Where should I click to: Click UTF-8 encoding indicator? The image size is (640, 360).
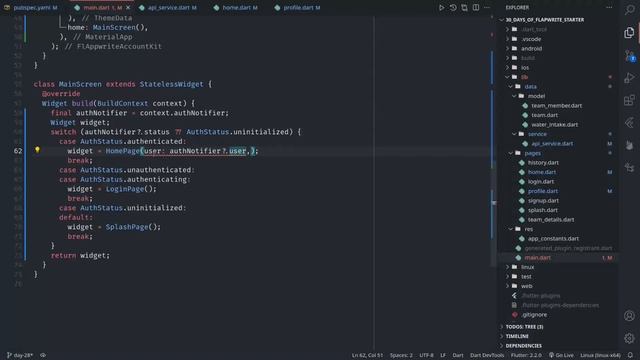pos(426,355)
